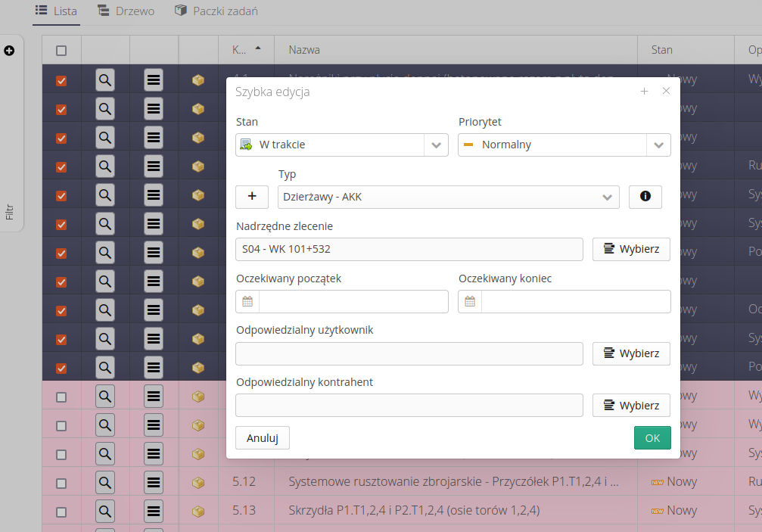Click the plus icon in the Szybka edycja titlebar

(x=644, y=91)
